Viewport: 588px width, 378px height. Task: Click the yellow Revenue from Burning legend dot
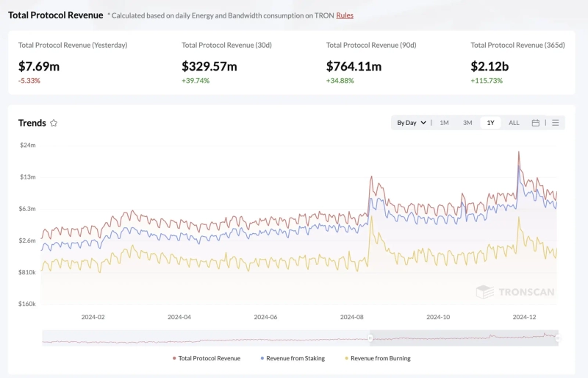click(347, 358)
